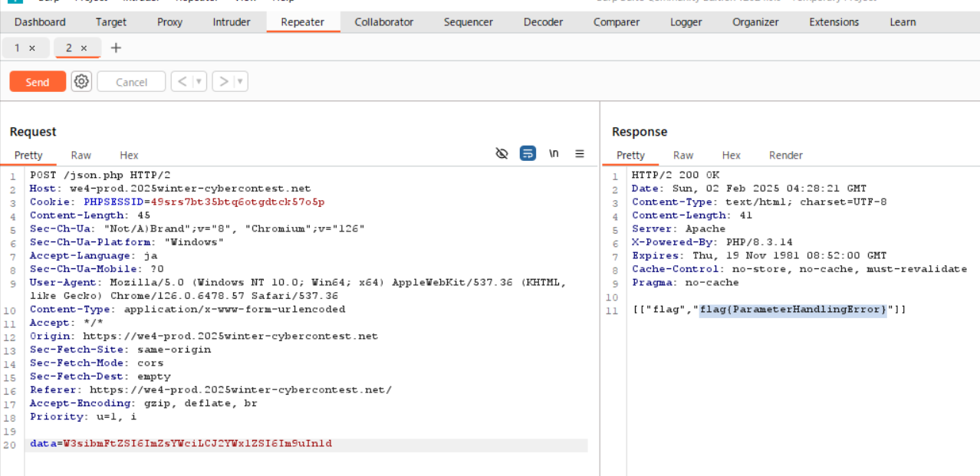Open the Collaborator tab
Screen dimensions: 980x476
coord(384,22)
